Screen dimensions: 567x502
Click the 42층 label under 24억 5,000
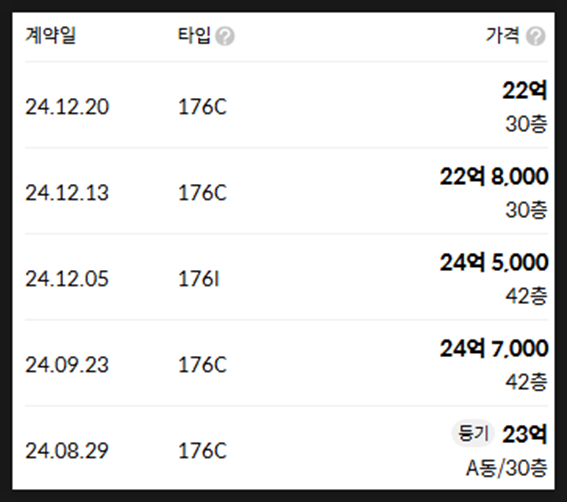pyautogui.click(x=526, y=296)
